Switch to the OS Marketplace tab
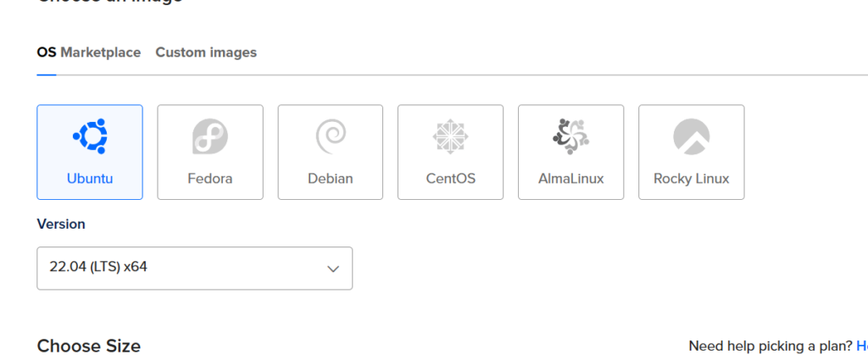This screenshot has height=360, width=868. [x=88, y=53]
